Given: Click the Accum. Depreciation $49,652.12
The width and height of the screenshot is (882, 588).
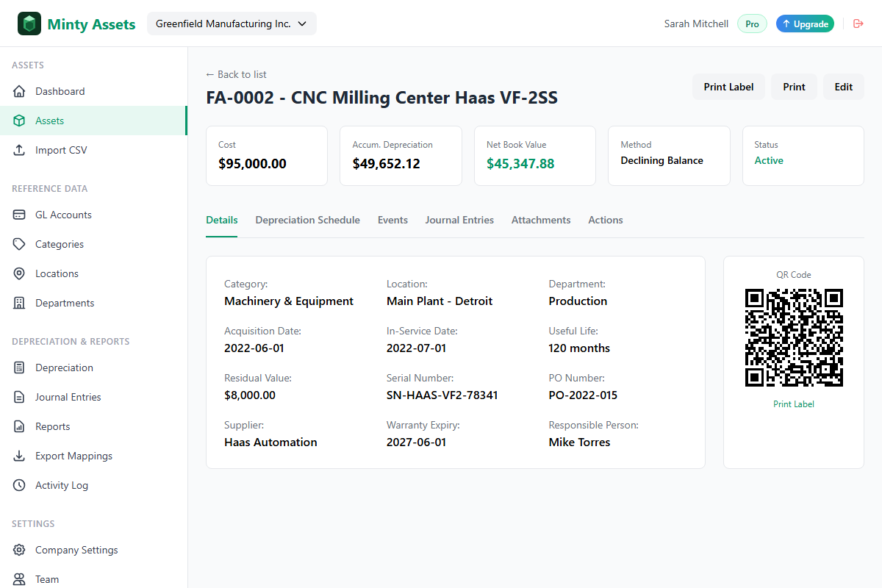Looking at the screenshot, I should click(387, 163).
